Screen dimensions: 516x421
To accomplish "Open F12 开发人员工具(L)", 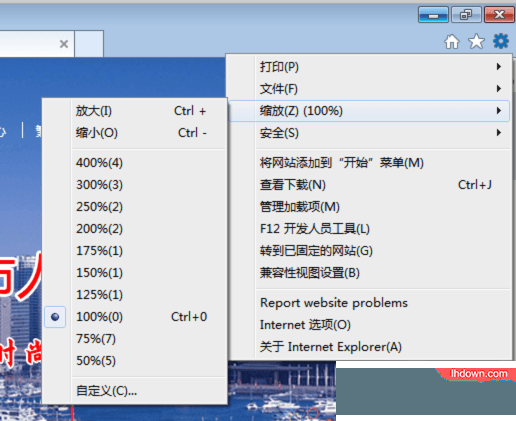I will coord(369,229).
